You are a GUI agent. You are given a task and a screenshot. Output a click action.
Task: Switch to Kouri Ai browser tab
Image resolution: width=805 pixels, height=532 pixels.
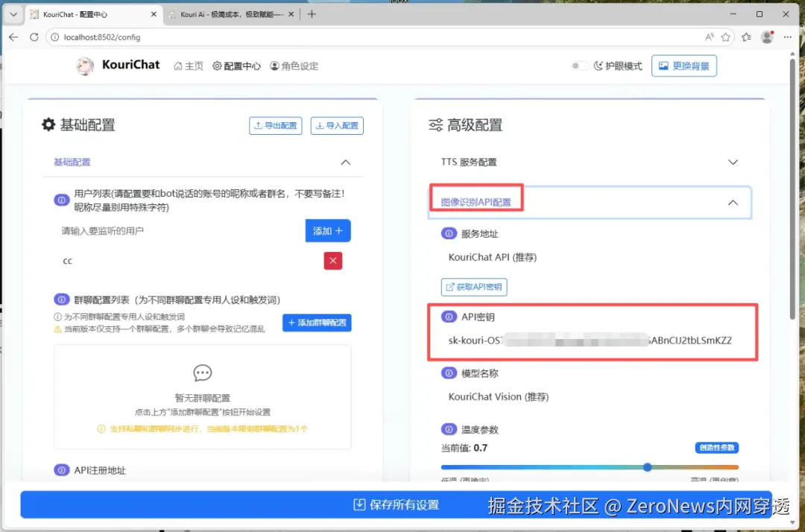[232, 14]
